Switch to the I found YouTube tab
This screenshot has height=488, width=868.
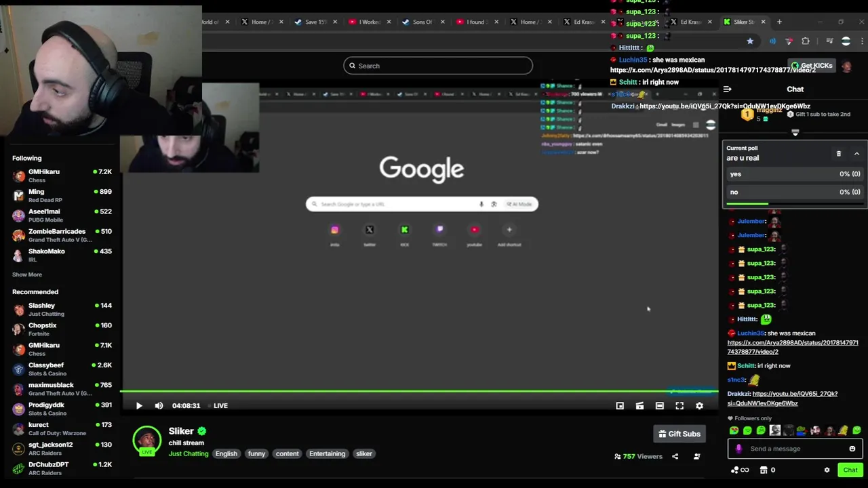(x=476, y=22)
